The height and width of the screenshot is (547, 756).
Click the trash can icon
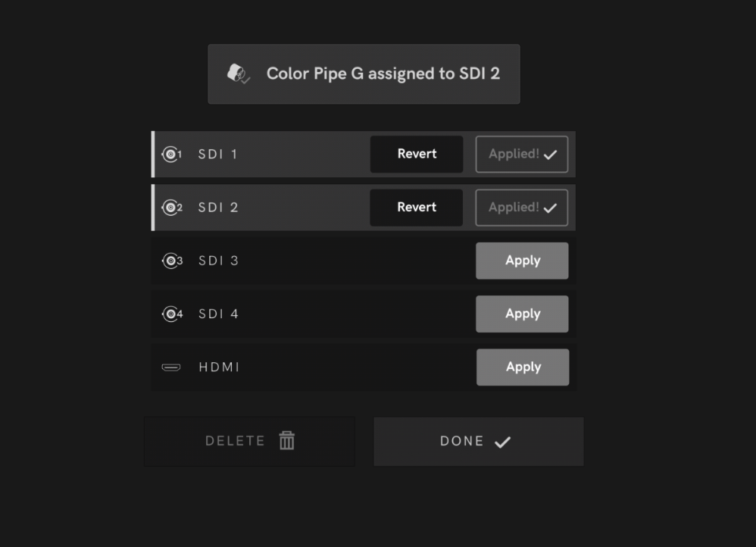click(286, 440)
